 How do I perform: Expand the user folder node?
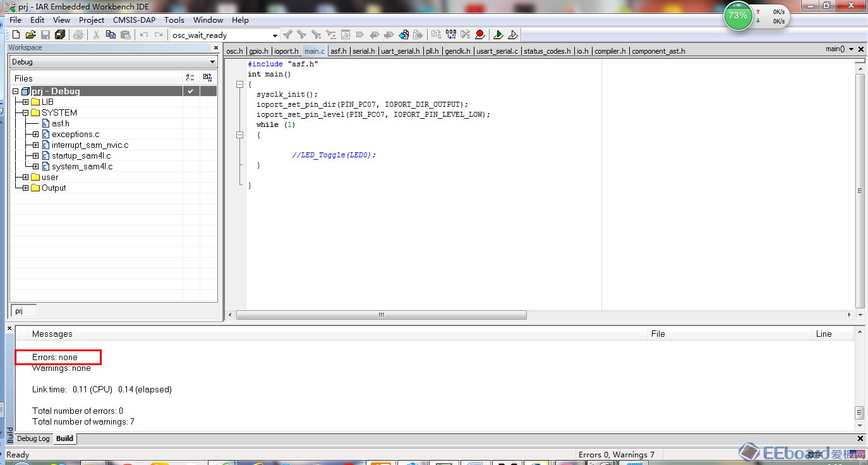tap(25, 177)
